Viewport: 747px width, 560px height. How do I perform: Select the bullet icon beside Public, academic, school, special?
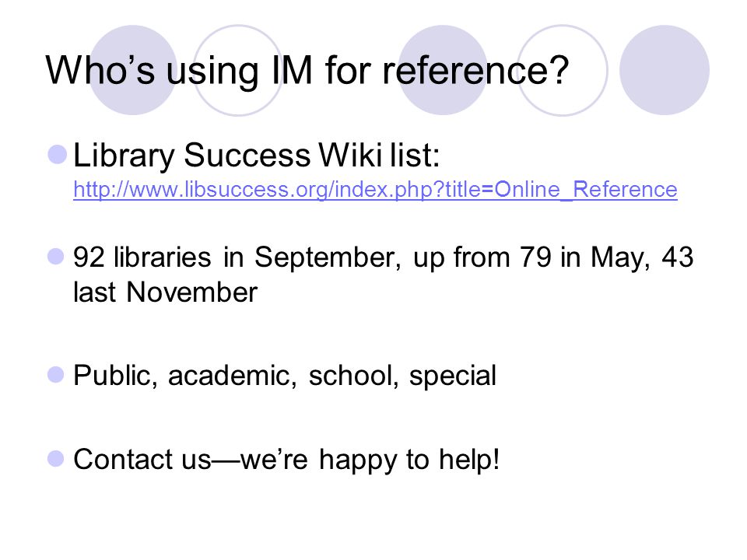point(56,375)
